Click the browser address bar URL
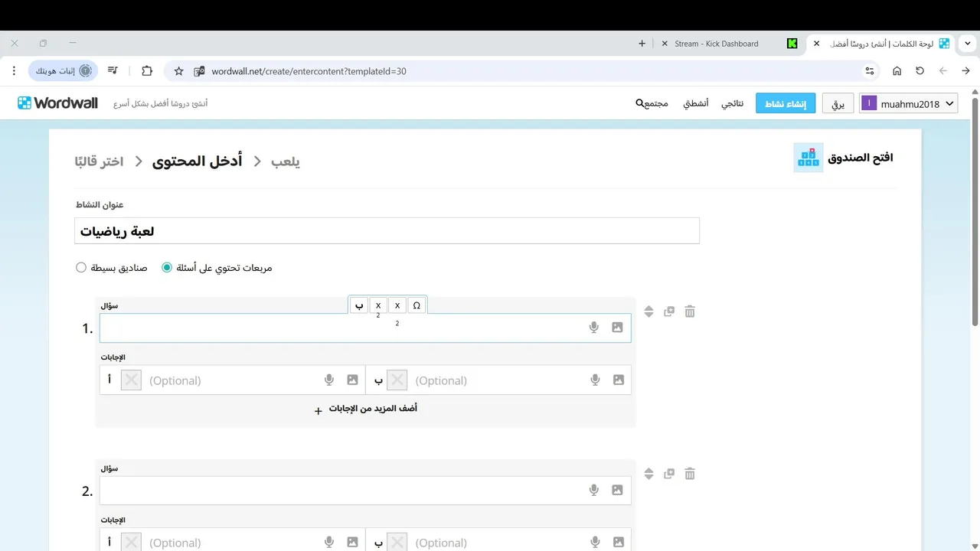Image resolution: width=980 pixels, height=551 pixels. (309, 71)
